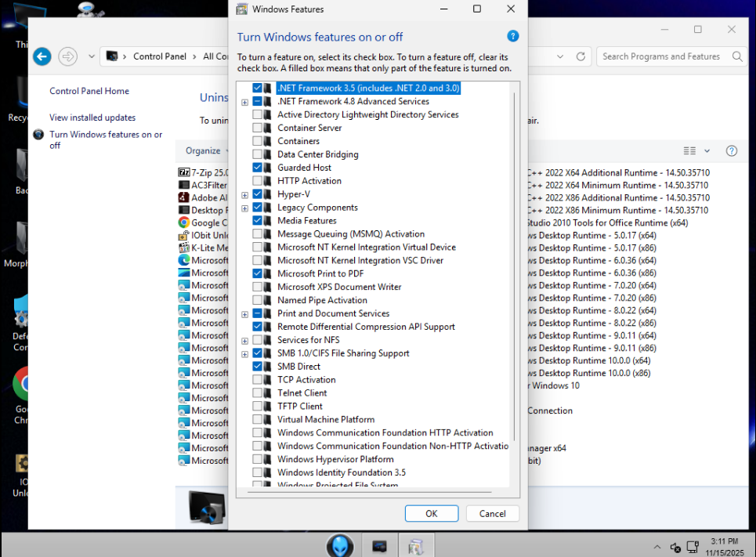Viewport: 756px width, 557px height.
Task: Uncheck the Microsoft Print to PDF checkbox
Action: pyautogui.click(x=258, y=274)
